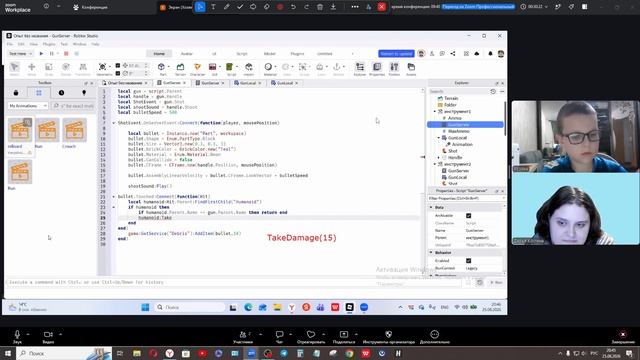Choose the Move tool in ribbon
Screen dimensions: 640x360
[31, 69]
